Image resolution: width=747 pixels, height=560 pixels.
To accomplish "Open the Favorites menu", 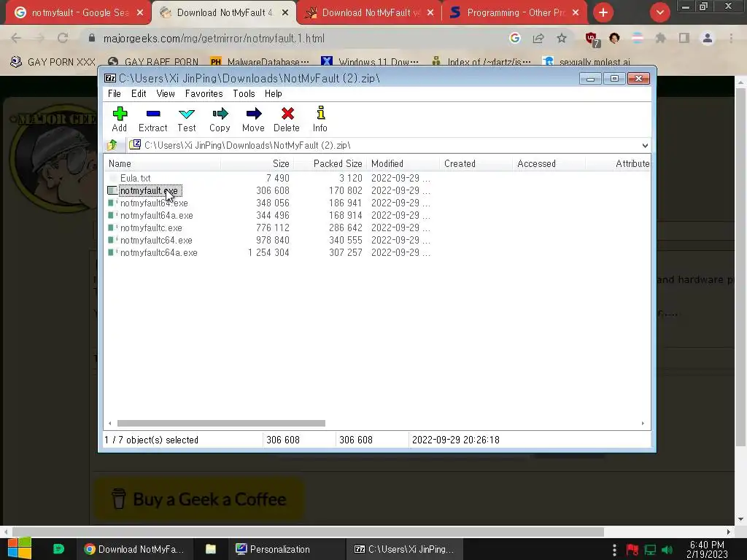I will coord(204,94).
